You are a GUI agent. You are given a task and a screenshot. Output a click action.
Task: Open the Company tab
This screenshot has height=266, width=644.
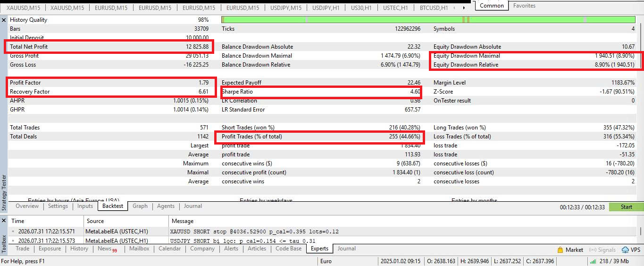coord(202,249)
